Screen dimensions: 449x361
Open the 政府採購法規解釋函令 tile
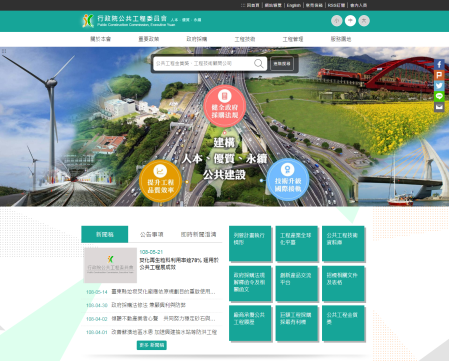point(250,283)
